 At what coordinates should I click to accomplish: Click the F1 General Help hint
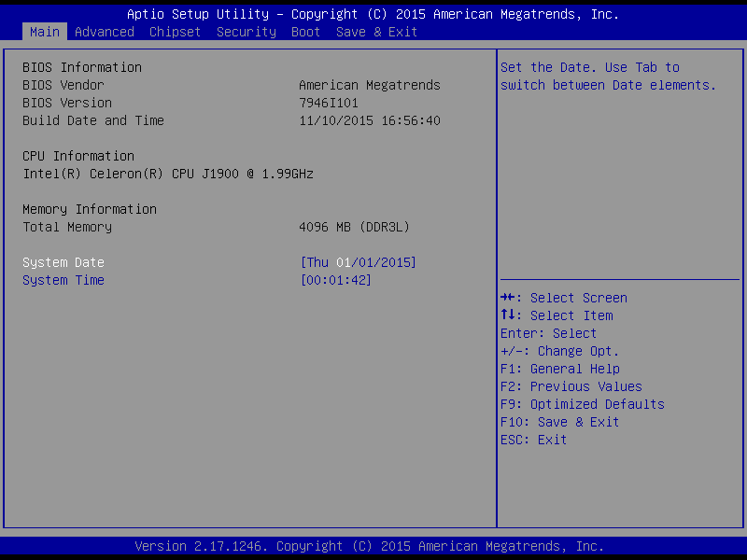[x=559, y=369]
